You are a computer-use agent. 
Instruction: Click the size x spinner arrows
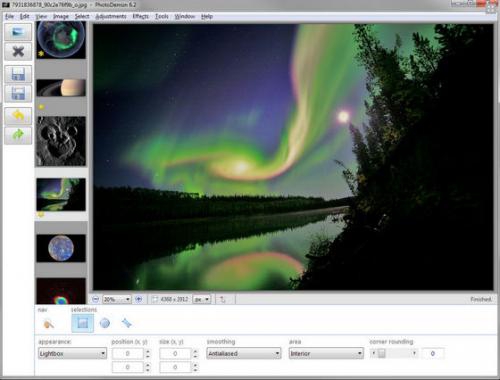coord(195,353)
